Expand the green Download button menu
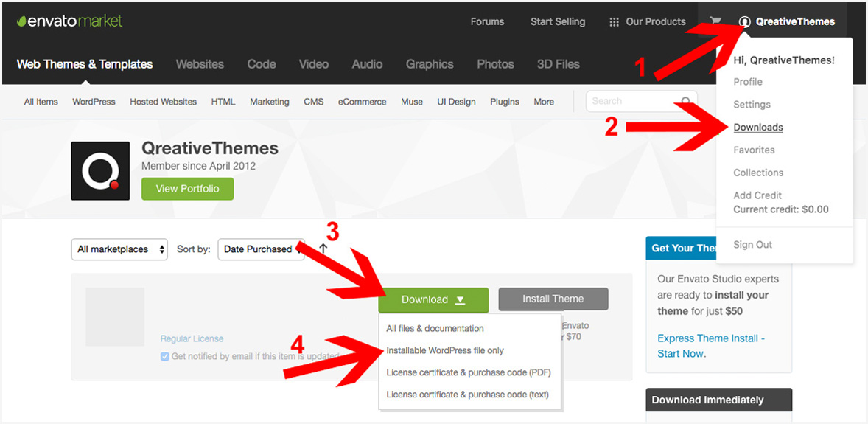The width and height of the screenshot is (868, 424). [433, 300]
